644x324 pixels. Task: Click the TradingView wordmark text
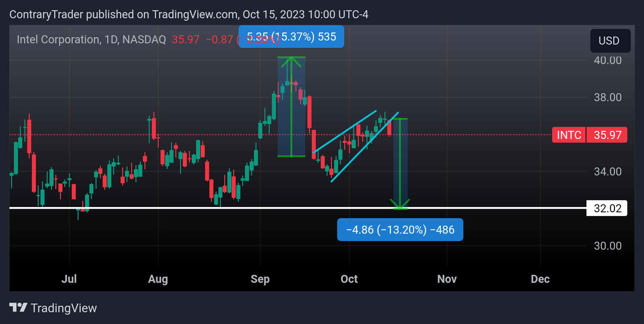click(x=64, y=308)
